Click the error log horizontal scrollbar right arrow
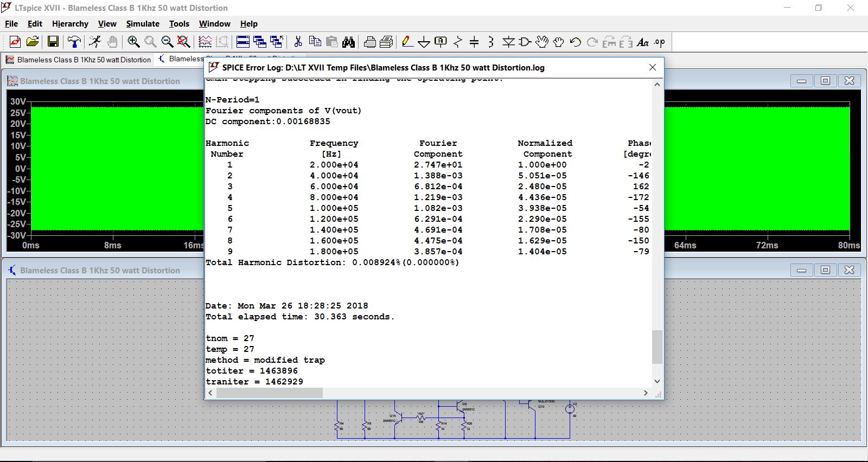 coord(646,393)
